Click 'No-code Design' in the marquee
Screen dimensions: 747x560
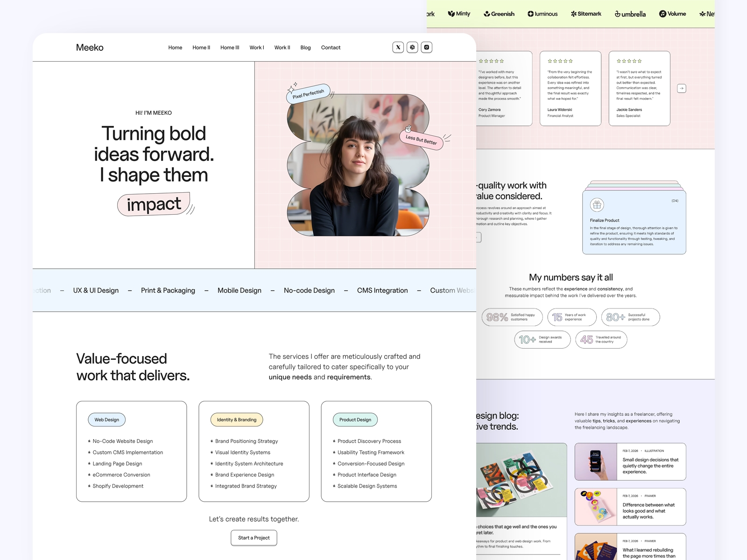point(309,290)
